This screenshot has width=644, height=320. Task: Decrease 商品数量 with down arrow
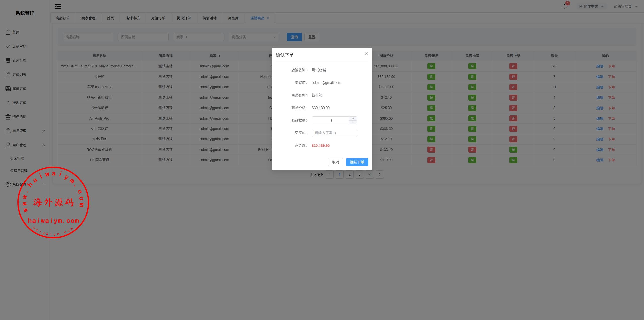[x=353, y=122]
